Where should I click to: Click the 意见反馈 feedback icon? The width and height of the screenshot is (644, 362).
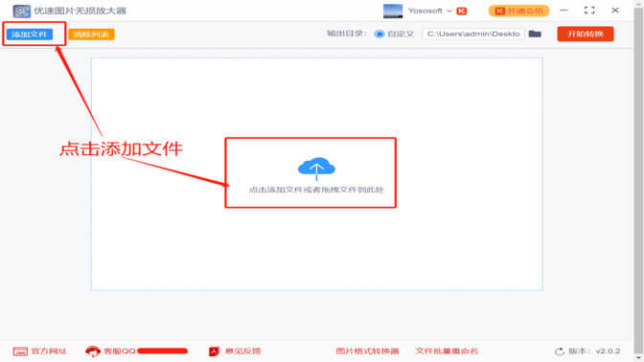[214, 351]
